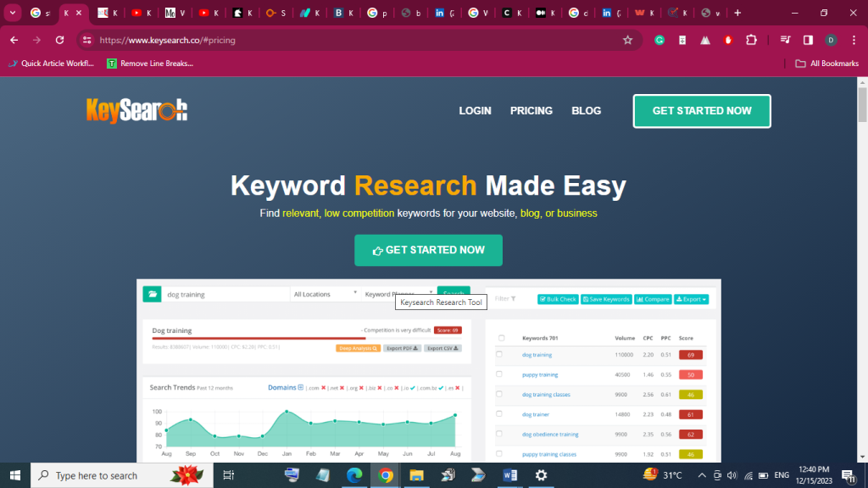Expand the Export dropdown button

(692, 299)
